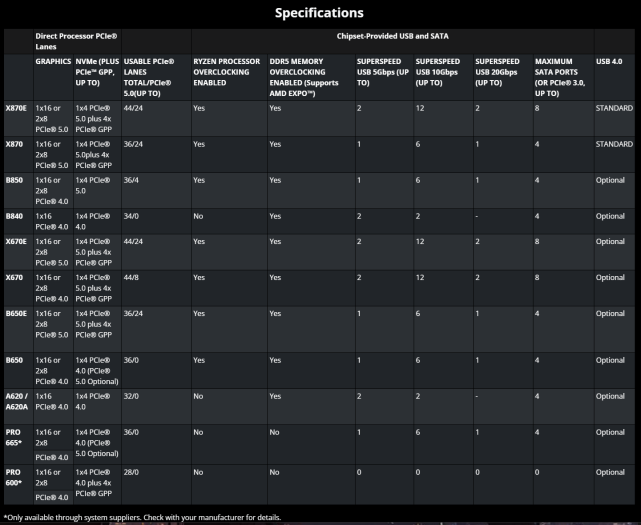Screen dimensions: 641x525
Task: Click the PRO 665* row label
Action: 15,437
